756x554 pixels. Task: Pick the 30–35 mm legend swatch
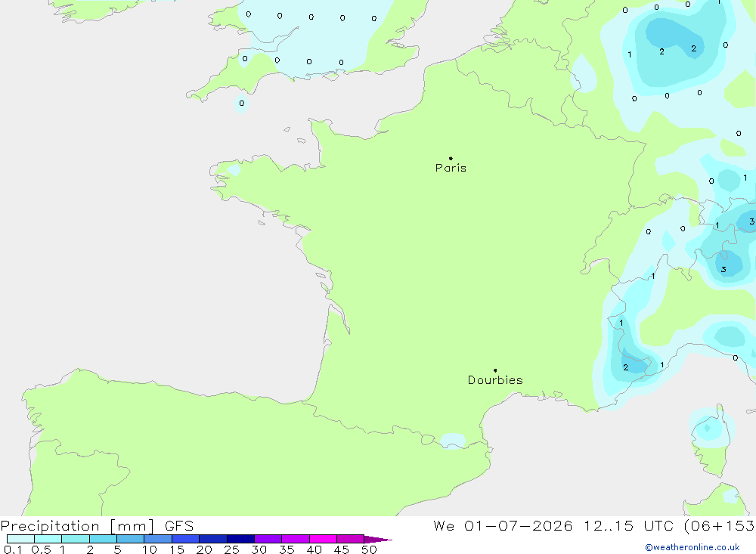pos(268,539)
